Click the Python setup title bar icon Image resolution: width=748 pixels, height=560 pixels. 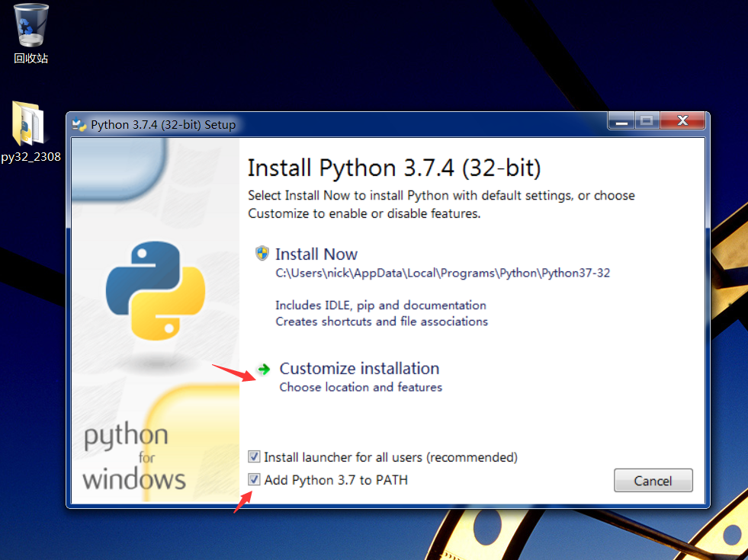79,125
